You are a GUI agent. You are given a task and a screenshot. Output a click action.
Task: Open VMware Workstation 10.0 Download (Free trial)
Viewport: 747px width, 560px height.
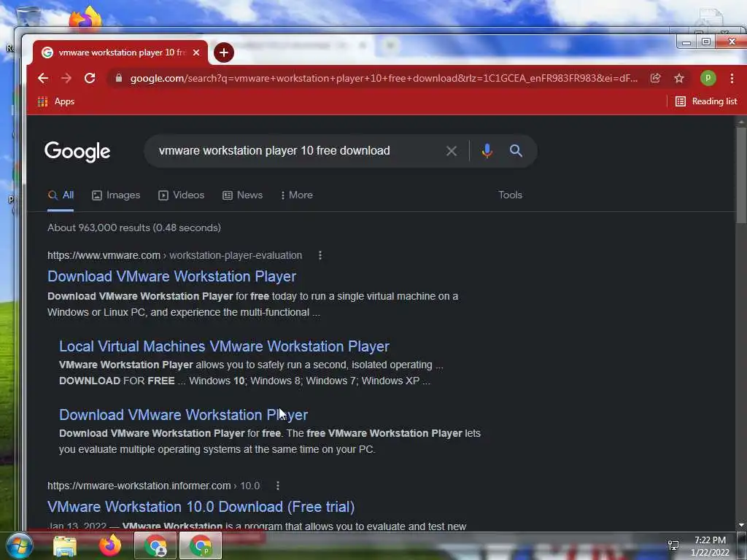click(201, 507)
